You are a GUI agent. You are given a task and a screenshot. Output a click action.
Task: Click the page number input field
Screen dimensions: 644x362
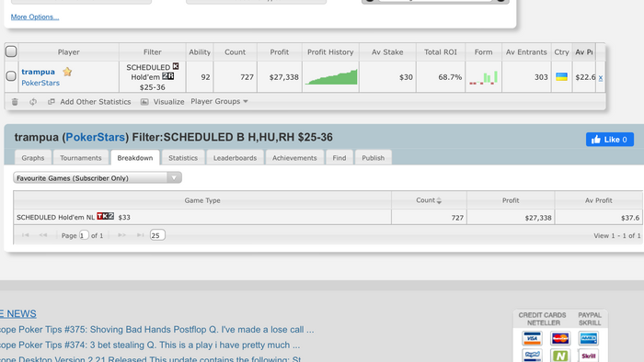click(x=84, y=235)
